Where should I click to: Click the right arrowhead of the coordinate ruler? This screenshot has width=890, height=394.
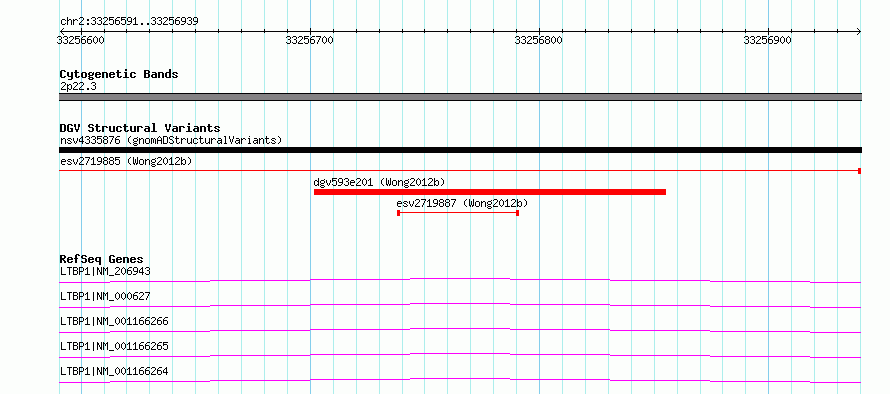click(x=859, y=31)
